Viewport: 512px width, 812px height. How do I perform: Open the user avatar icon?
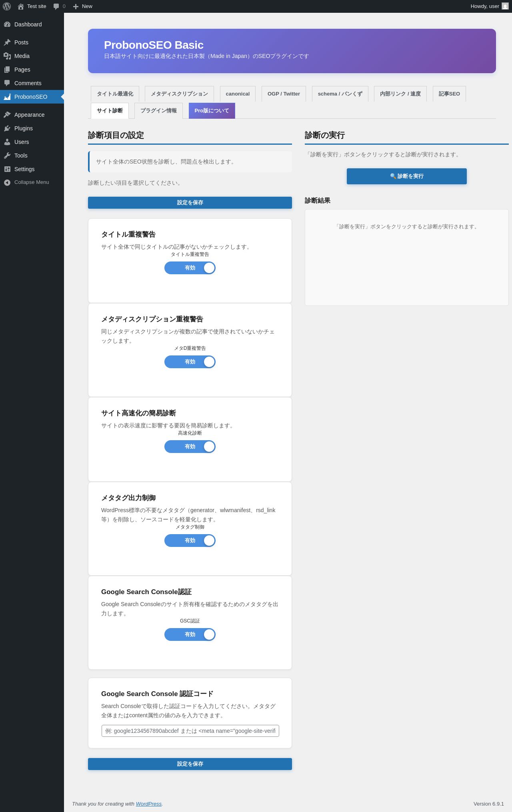[505, 6]
